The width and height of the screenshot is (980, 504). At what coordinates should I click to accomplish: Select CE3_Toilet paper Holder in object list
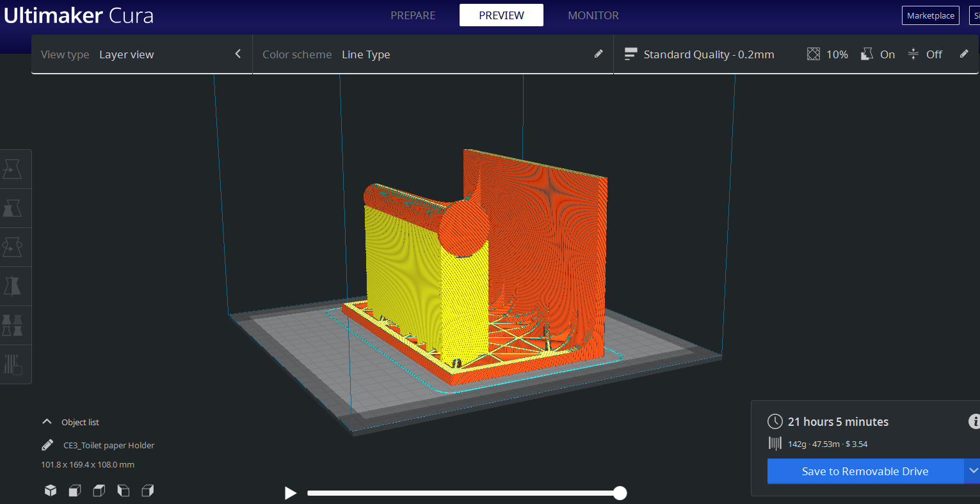click(x=109, y=445)
